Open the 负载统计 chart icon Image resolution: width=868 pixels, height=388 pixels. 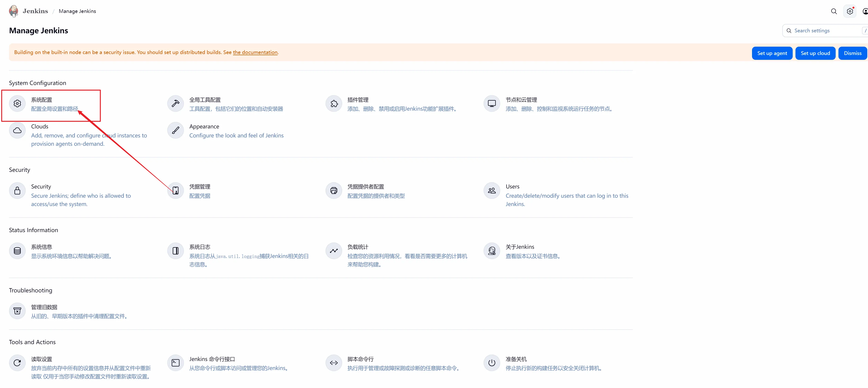click(x=334, y=251)
